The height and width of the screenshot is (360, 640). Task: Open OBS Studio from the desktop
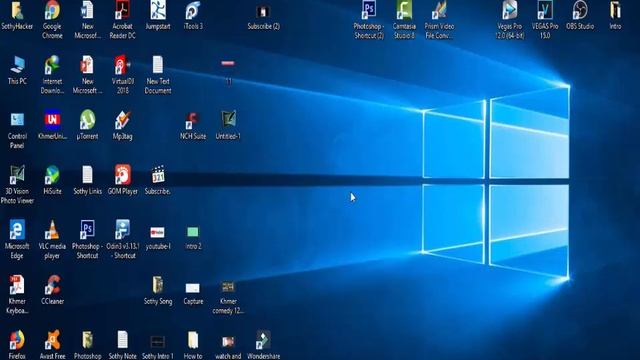point(580,11)
